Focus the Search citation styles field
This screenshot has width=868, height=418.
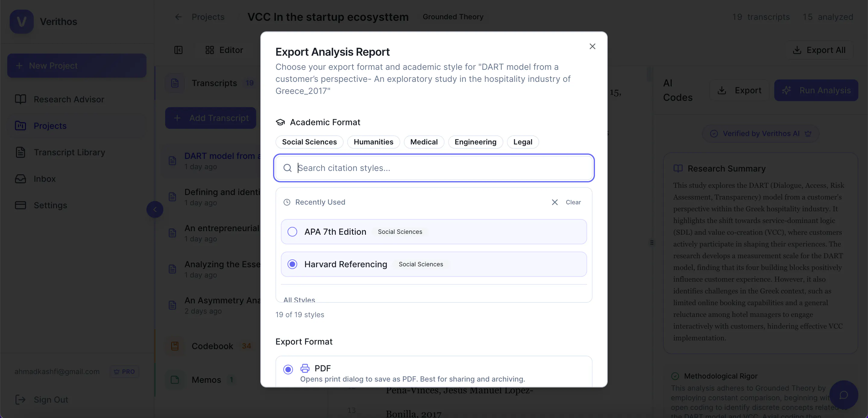[x=434, y=168]
